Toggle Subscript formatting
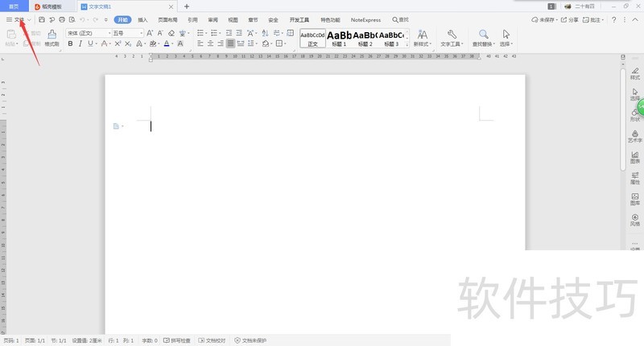The height and width of the screenshot is (346, 644). 128,43
